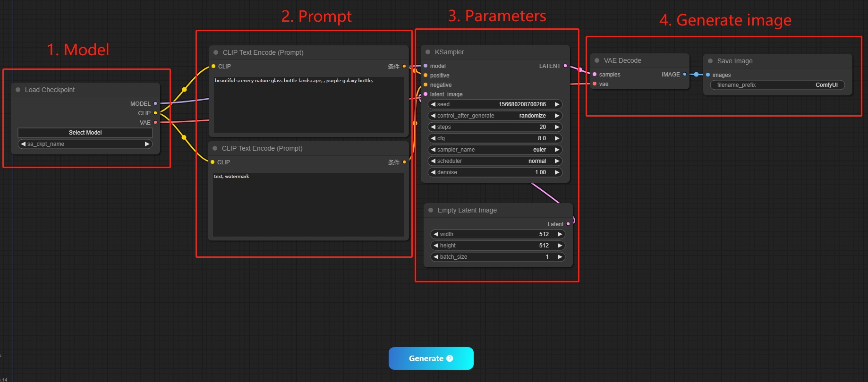The height and width of the screenshot is (382, 868).
Task: Click the denoise slider field
Action: 494,172
